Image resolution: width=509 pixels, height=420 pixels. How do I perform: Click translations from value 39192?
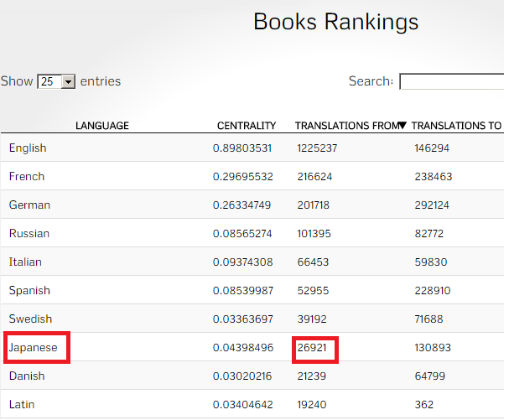coord(312,319)
